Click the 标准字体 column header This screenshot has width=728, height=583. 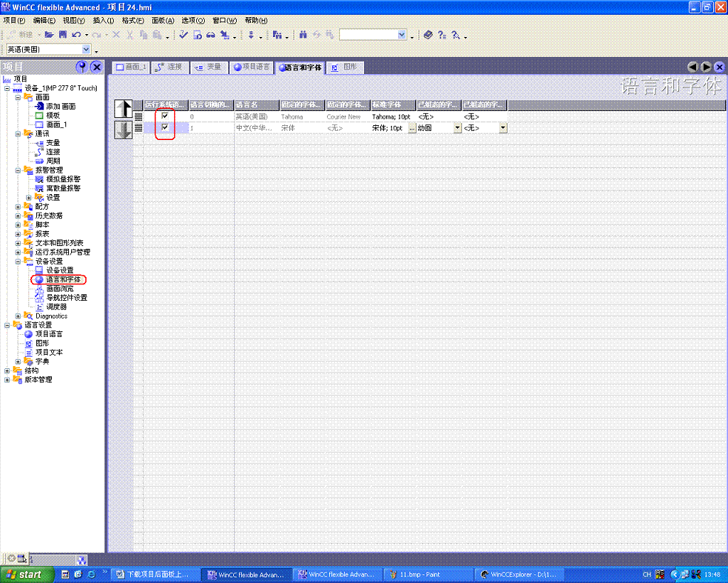coord(393,105)
